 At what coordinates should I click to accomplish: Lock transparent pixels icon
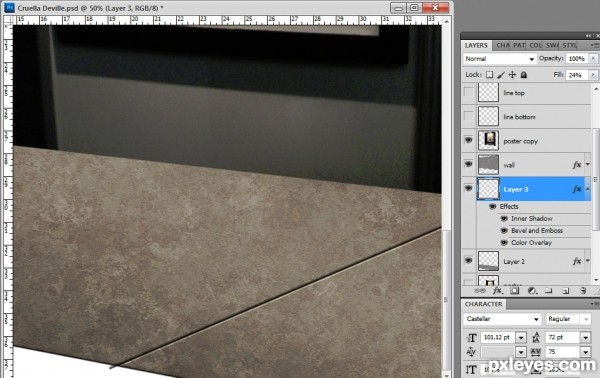click(489, 75)
